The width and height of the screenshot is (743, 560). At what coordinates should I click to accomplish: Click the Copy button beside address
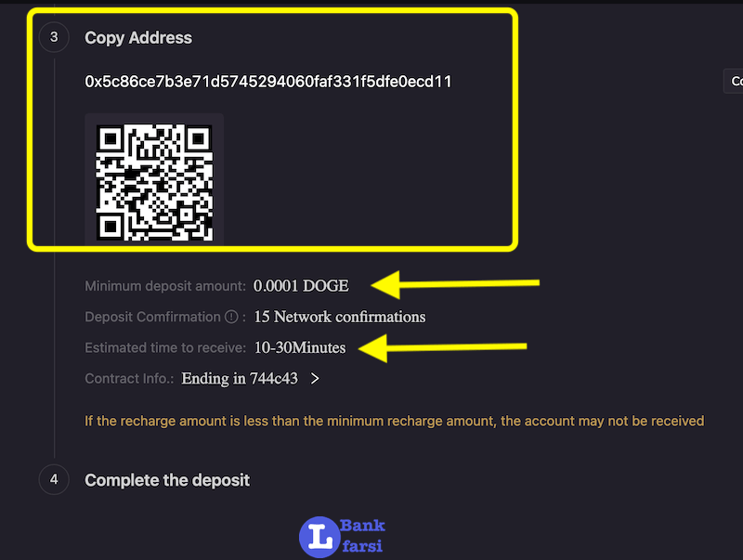pyautogui.click(x=734, y=81)
